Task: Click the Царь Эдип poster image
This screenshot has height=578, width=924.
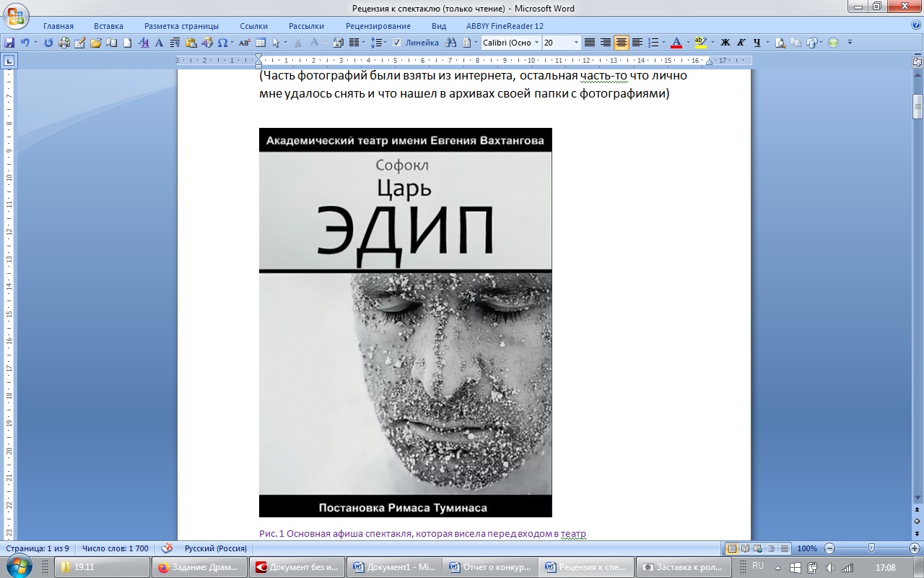Action: [x=406, y=322]
